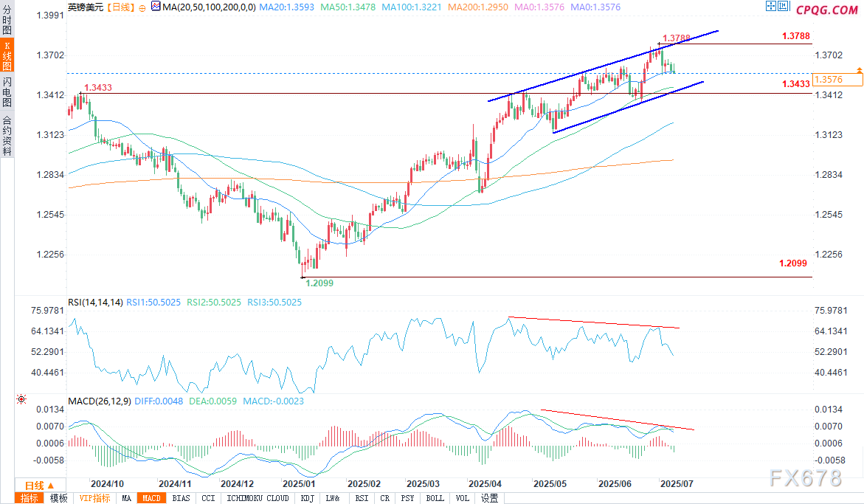The width and height of the screenshot is (864, 504).
Task: Click the orange arrow above price 1.3576
Action: [x=858, y=69]
